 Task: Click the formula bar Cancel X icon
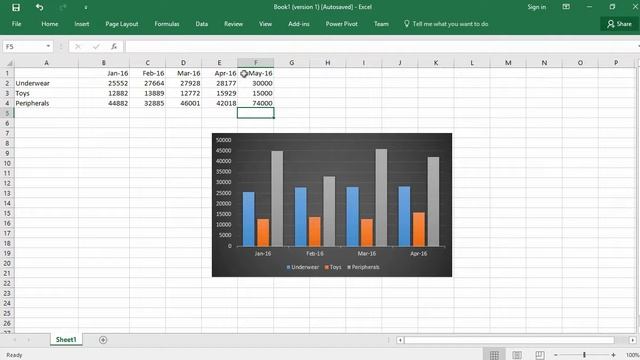(78, 47)
